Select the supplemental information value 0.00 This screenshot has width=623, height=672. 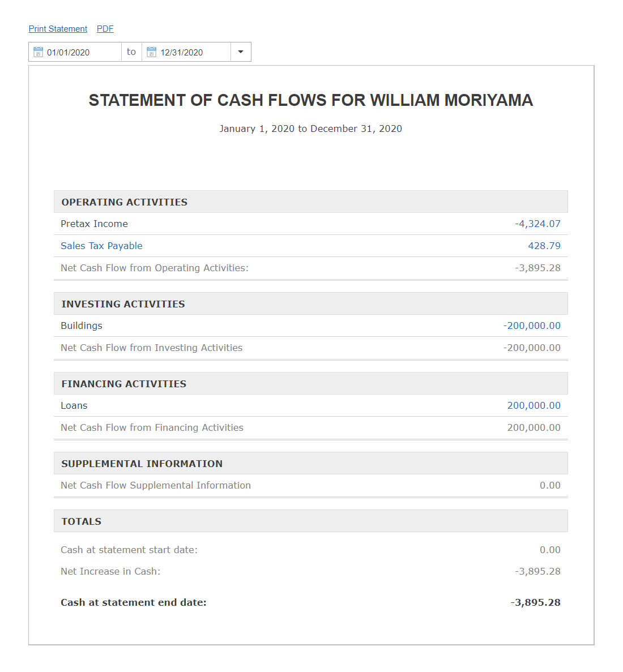click(x=550, y=485)
